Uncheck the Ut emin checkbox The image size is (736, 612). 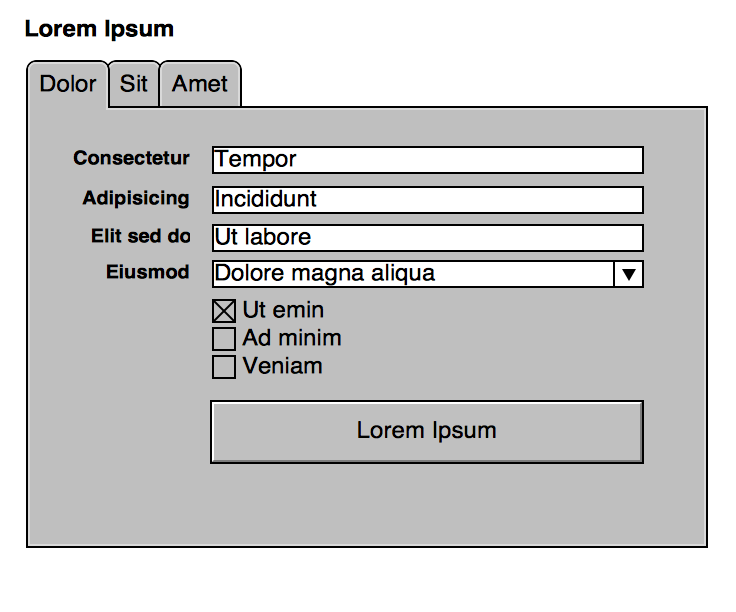224,311
